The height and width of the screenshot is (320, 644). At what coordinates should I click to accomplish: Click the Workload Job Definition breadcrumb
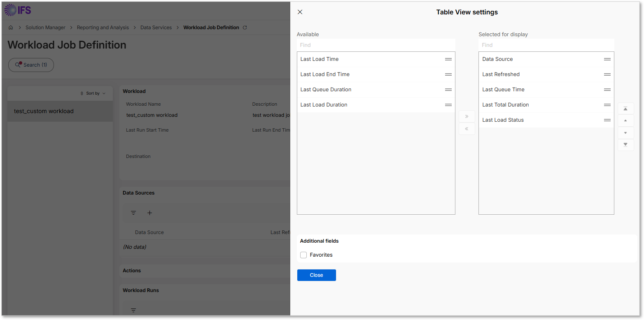point(211,28)
